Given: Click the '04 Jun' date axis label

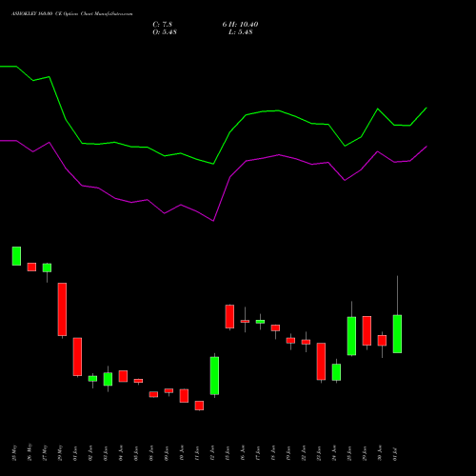Looking at the screenshot, I should coord(121,453).
